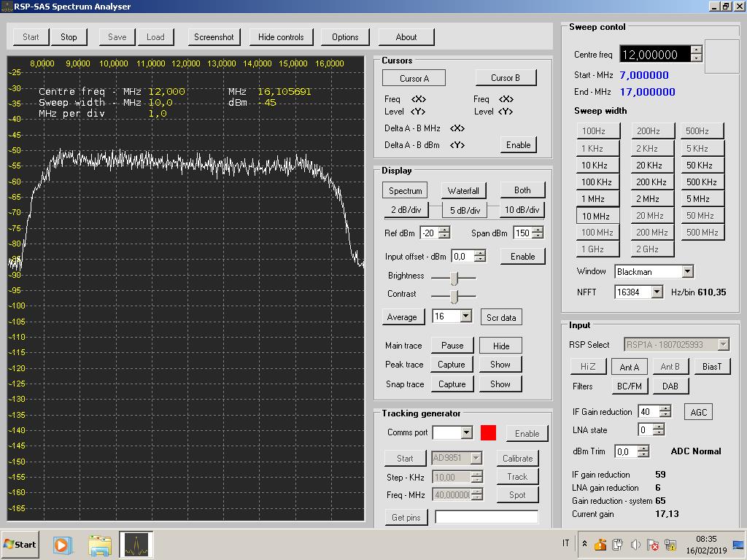Open the Average count dropdown
Screen dimensions: 747x560
point(466,316)
